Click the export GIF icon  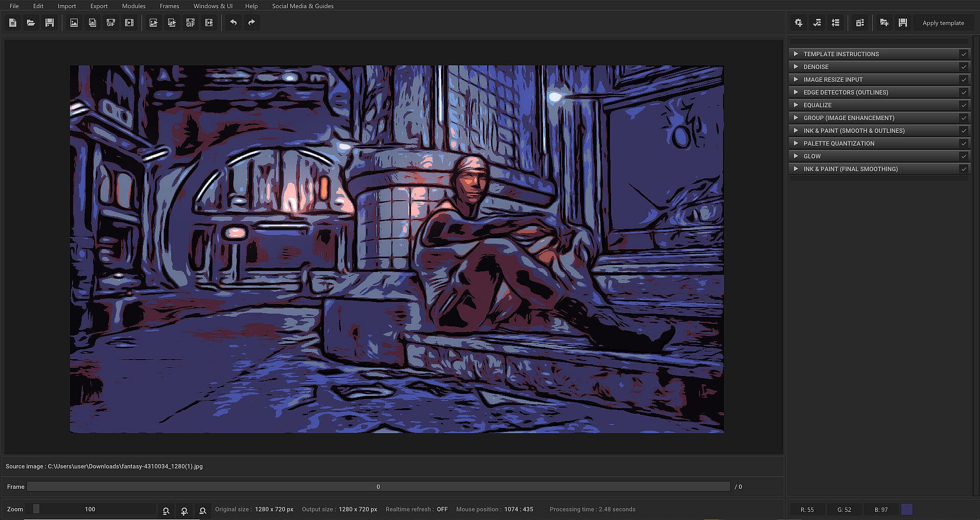(x=191, y=23)
